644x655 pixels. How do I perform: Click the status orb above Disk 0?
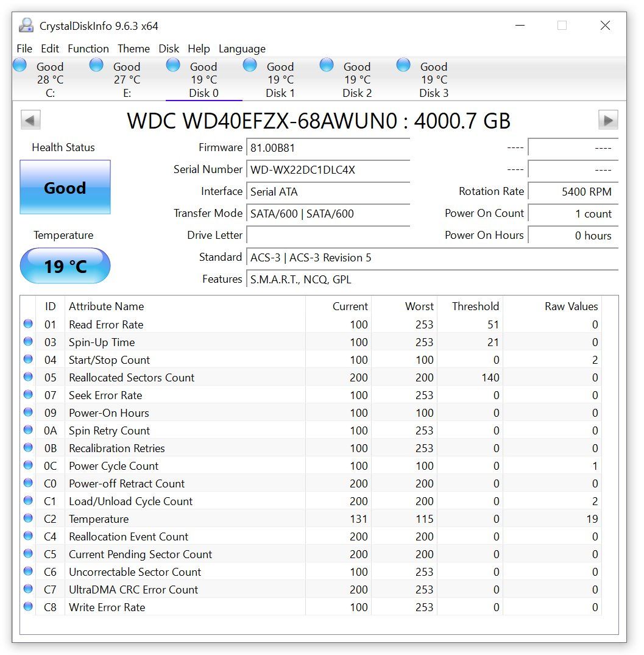tap(173, 65)
